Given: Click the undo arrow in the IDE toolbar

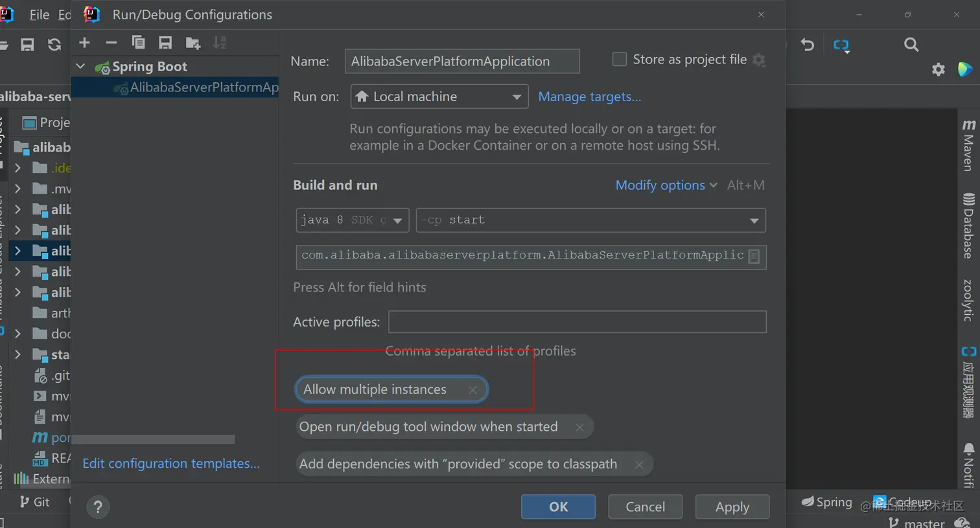Looking at the screenshot, I should (808, 45).
